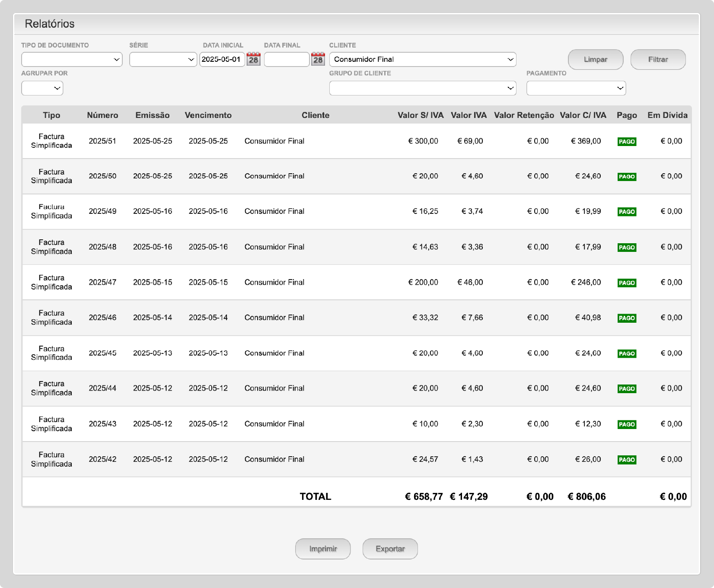Image resolution: width=714 pixels, height=588 pixels.
Task: Click the PAGO badge for invoice 2025/42
Action: (626, 460)
